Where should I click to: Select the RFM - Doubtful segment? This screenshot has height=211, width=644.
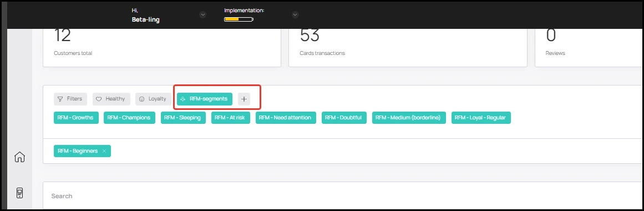click(344, 118)
